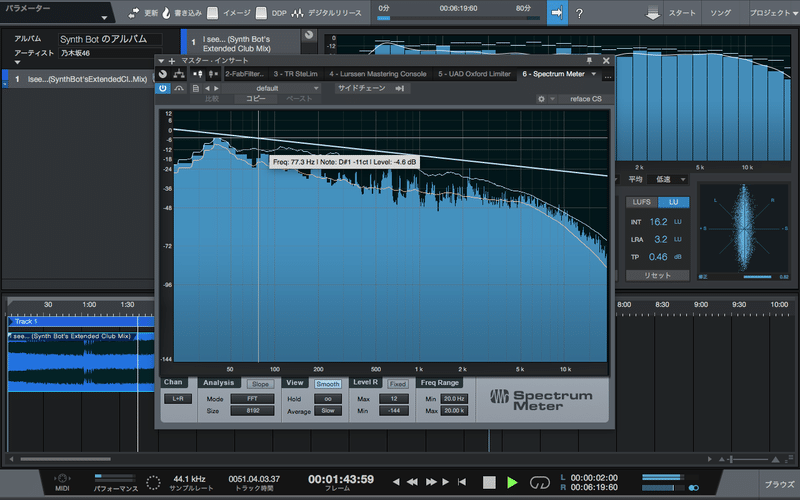Image resolution: width=800 pixels, height=500 pixels.
Task: Open the 4 - Lurssen Mastering Console tab
Action: tap(378, 74)
